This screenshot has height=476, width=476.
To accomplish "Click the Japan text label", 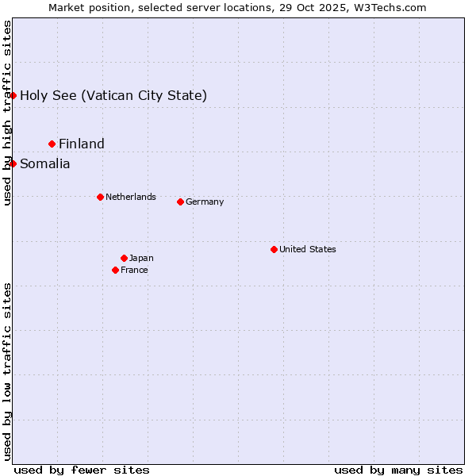I will pyautogui.click(x=141, y=258).
